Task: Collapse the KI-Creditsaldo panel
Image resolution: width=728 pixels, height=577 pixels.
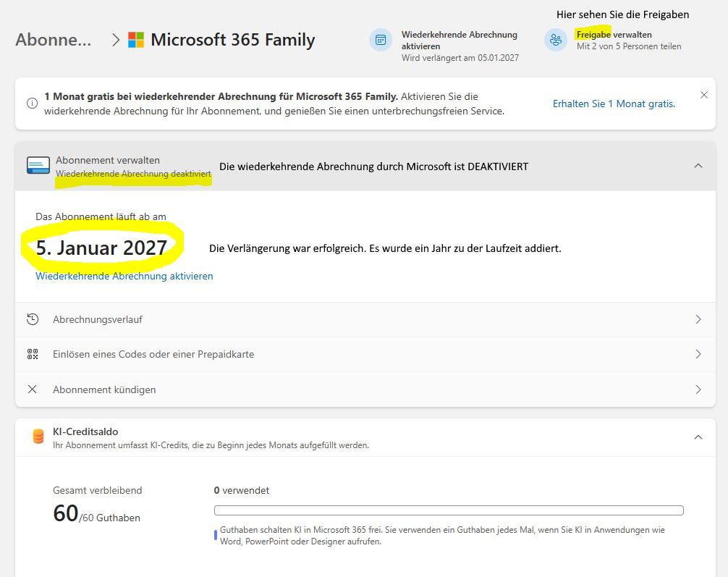Action: coord(698,436)
